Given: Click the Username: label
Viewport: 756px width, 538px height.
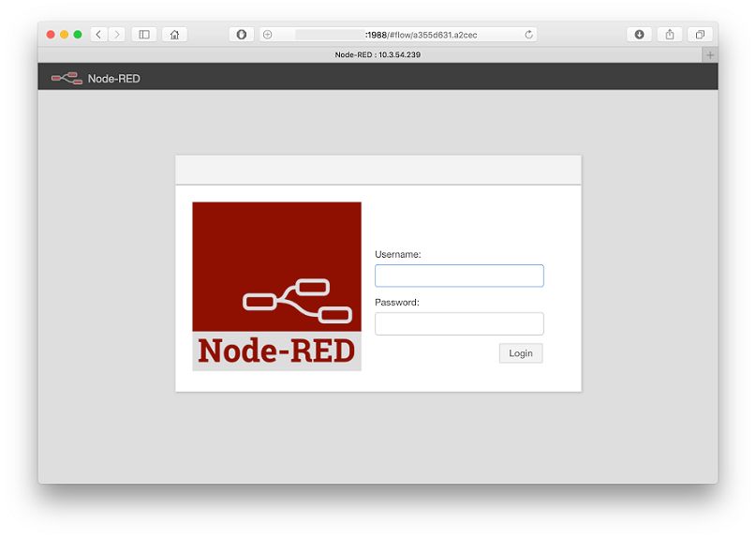Looking at the screenshot, I should [398, 254].
